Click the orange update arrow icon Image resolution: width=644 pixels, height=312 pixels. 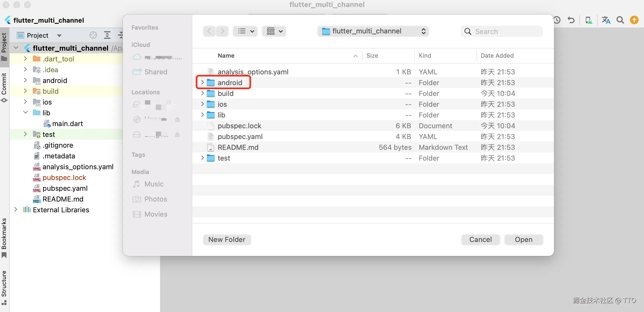[x=634, y=20]
